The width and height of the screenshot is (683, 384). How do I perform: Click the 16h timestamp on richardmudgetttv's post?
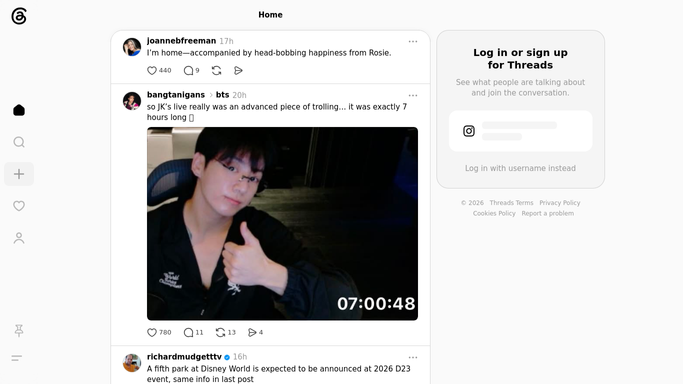click(240, 357)
